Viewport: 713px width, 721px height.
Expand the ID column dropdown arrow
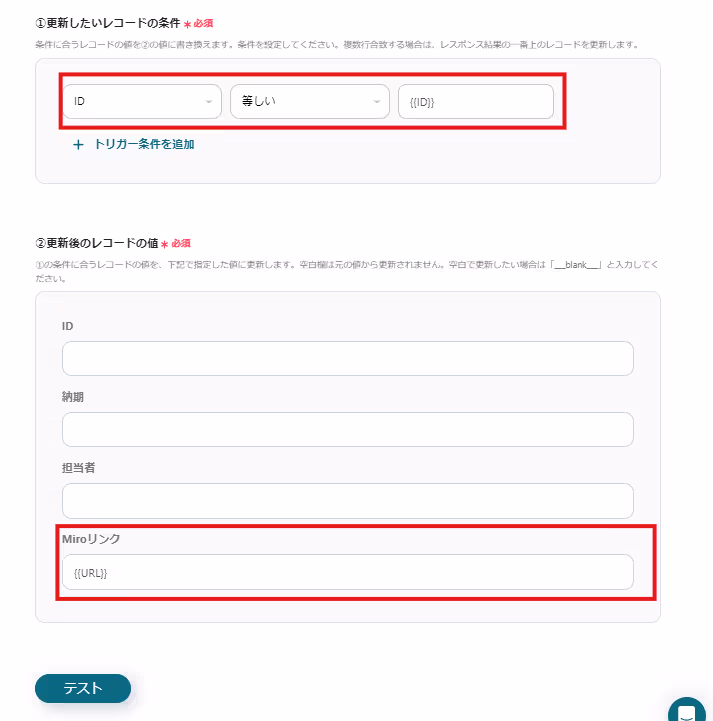tap(209, 102)
